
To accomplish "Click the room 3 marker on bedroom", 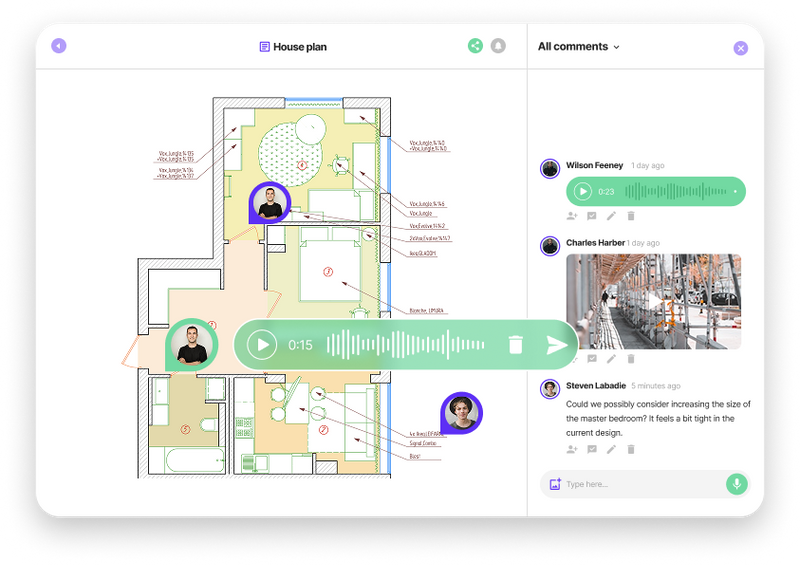I will pyautogui.click(x=328, y=272).
